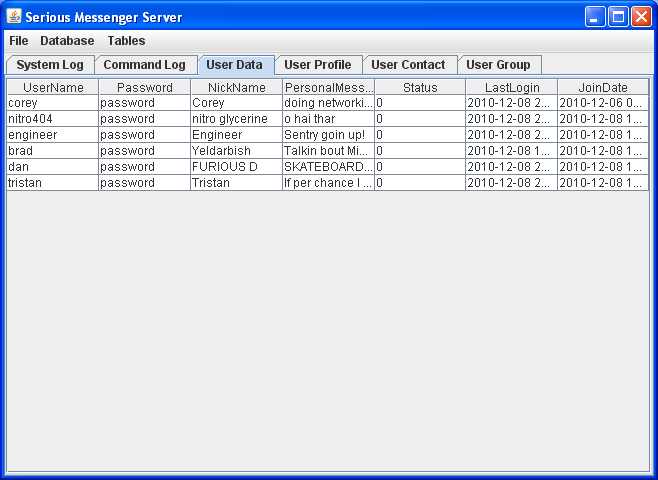Click the 'Sentry goin up!' message cell

coord(328,135)
